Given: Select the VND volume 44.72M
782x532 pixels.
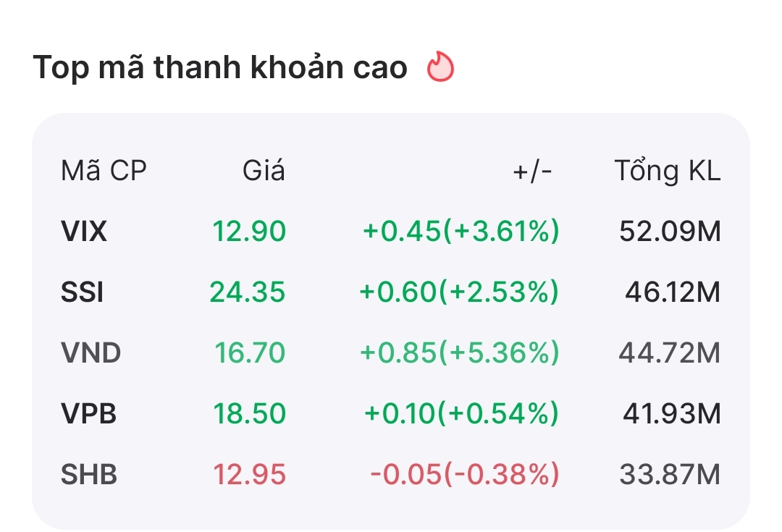Looking at the screenshot, I should (670, 353).
